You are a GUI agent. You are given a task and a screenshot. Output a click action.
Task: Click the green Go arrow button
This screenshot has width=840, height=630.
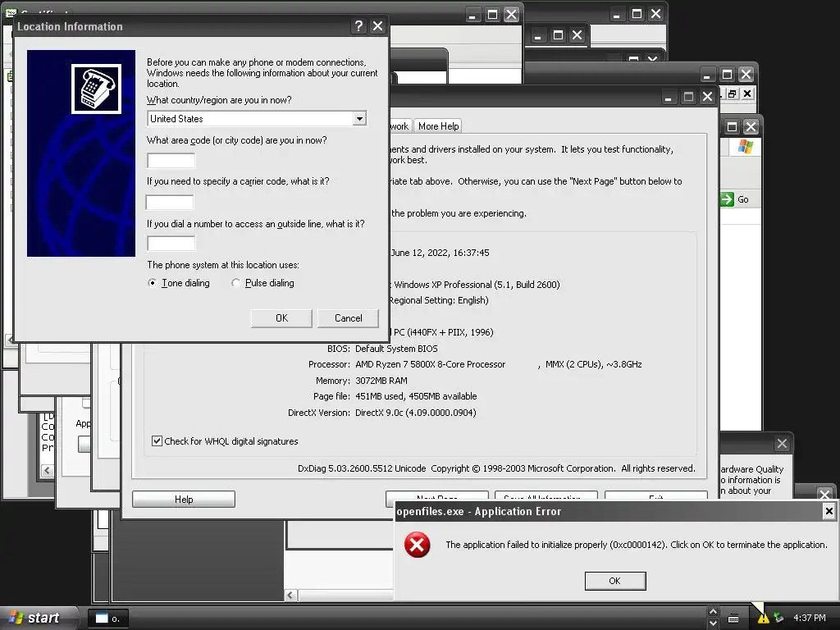click(x=727, y=199)
